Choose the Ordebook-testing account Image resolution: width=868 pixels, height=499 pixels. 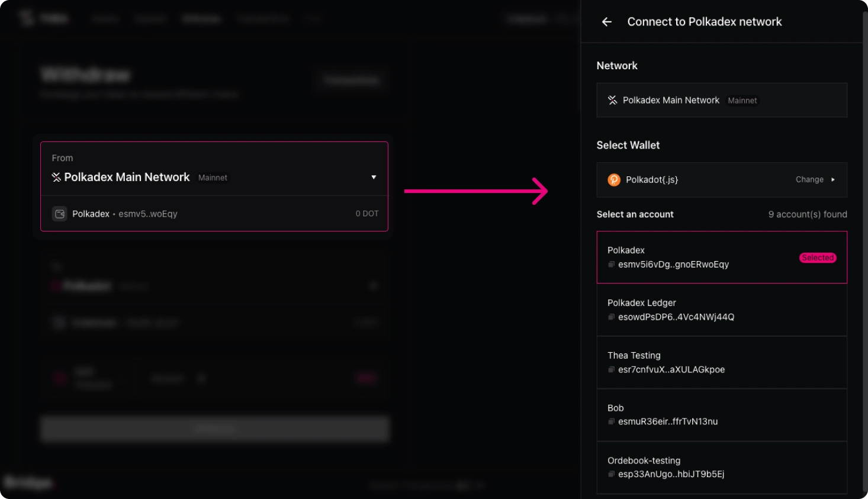click(x=721, y=467)
